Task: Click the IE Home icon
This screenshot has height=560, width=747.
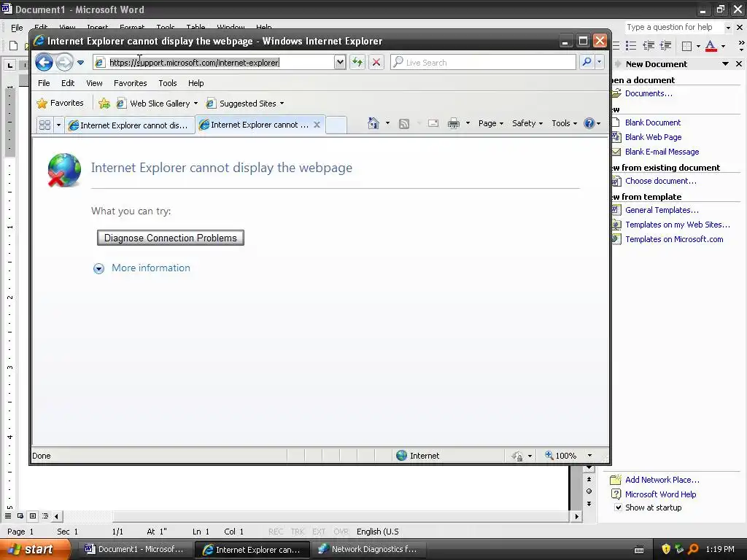Action: (373, 123)
